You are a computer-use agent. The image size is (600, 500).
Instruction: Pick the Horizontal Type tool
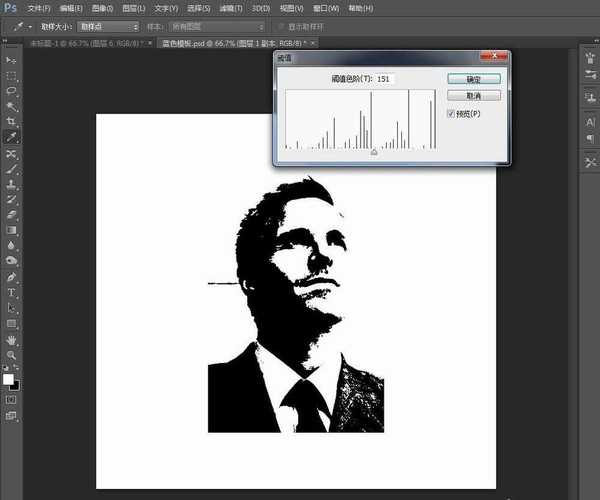[x=12, y=293]
